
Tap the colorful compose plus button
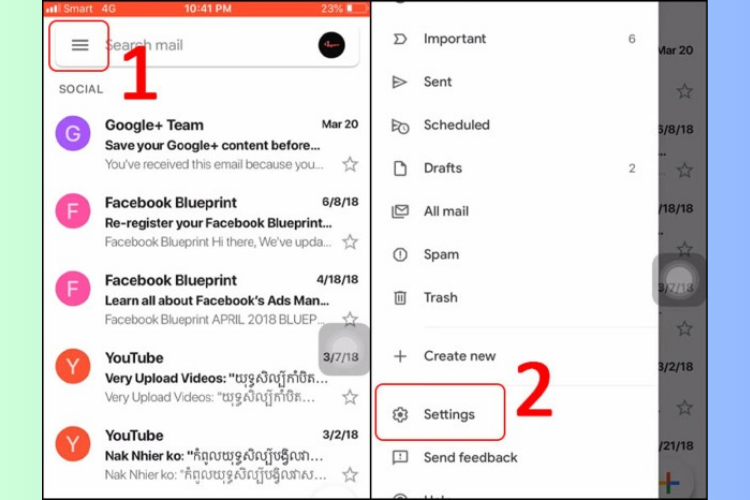[x=669, y=482]
